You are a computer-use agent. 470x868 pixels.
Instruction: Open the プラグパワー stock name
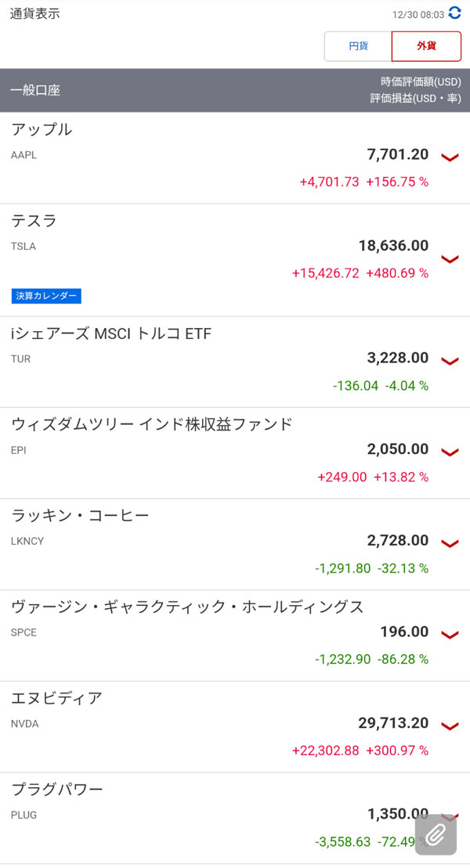[56, 789]
